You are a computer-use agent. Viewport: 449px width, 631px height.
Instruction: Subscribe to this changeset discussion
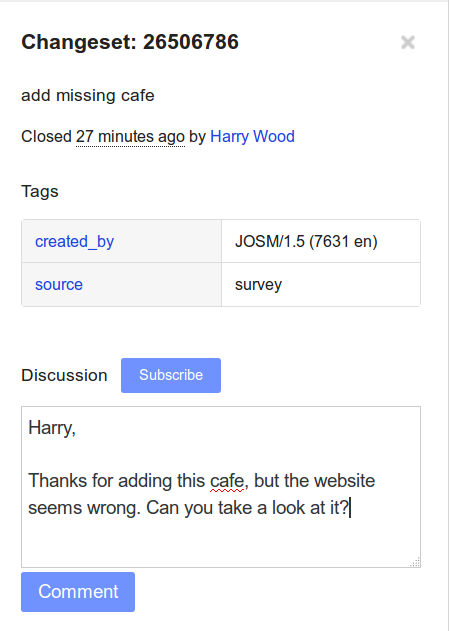pyautogui.click(x=171, y=375)
